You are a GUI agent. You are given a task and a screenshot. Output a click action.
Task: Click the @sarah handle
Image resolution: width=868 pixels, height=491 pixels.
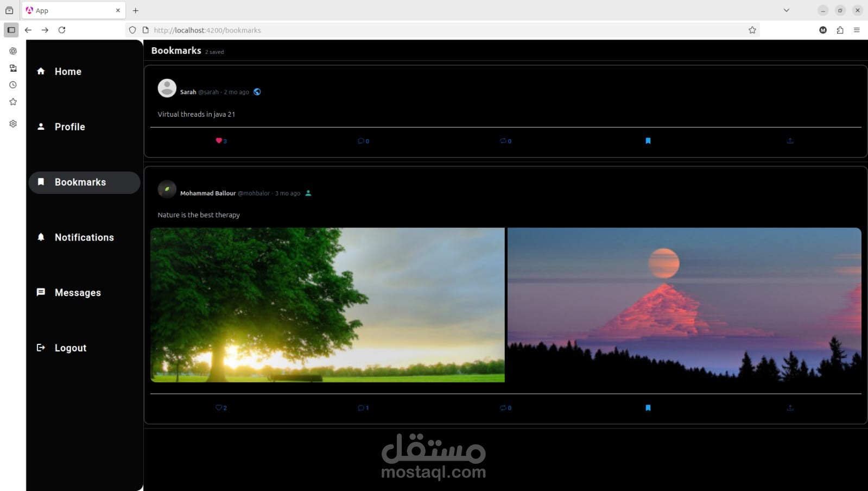coord(208,92)
